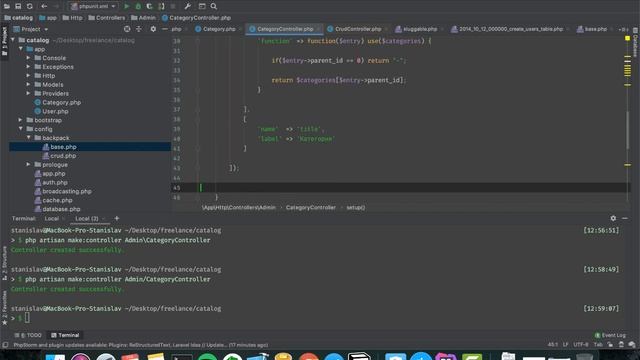The height and width of the screenshot is (360, 640).
Task: Open the TODO tool window
Action: (28, 335)
